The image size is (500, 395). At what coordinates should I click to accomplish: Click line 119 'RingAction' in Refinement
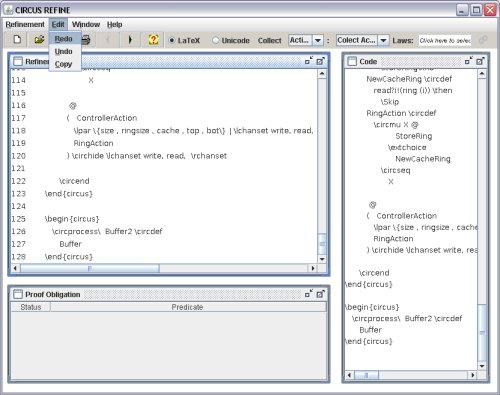tap(93, 143)
